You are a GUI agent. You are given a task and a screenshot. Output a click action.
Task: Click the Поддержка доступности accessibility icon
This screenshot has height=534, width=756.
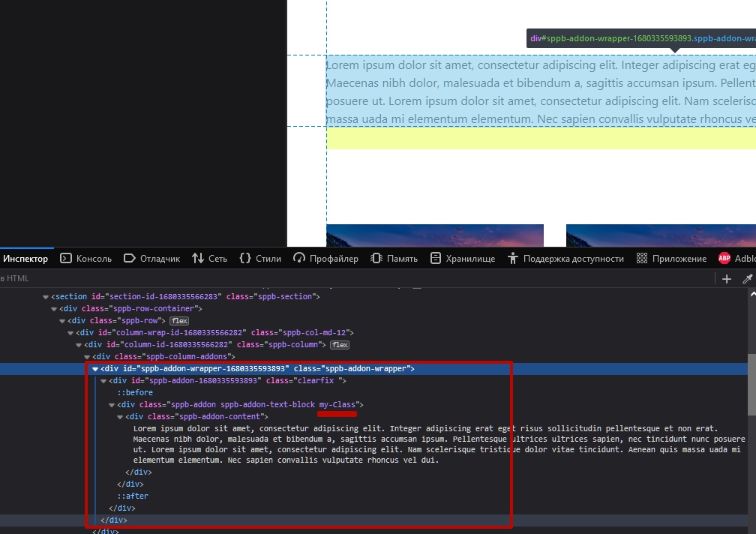(x=513, y=258)
